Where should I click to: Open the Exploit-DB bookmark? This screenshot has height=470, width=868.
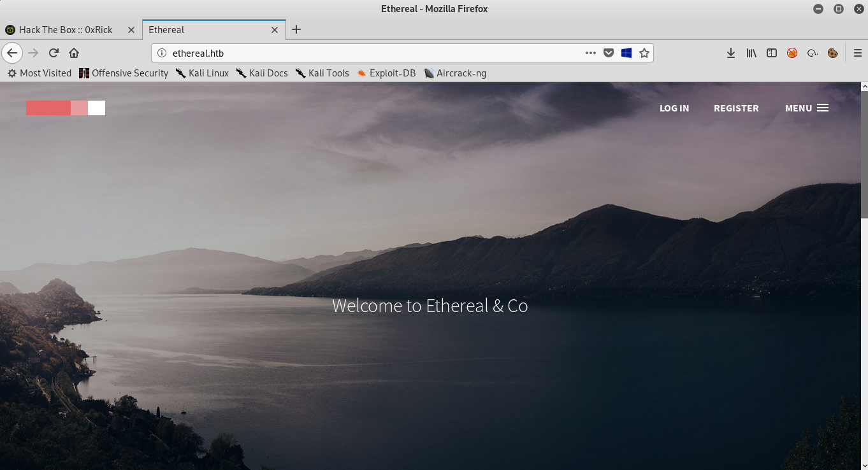click(386, 73)
